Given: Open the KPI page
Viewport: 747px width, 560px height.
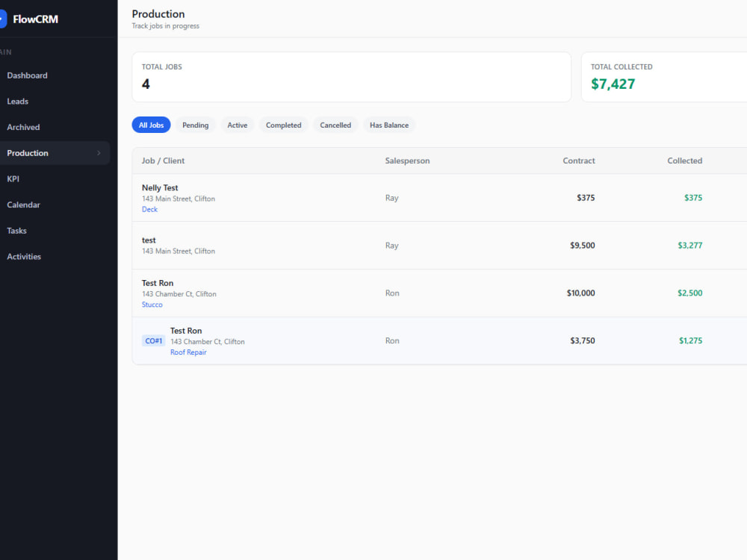Looking at the screenshot, I should pyautogui.click(x=13, y=179).
